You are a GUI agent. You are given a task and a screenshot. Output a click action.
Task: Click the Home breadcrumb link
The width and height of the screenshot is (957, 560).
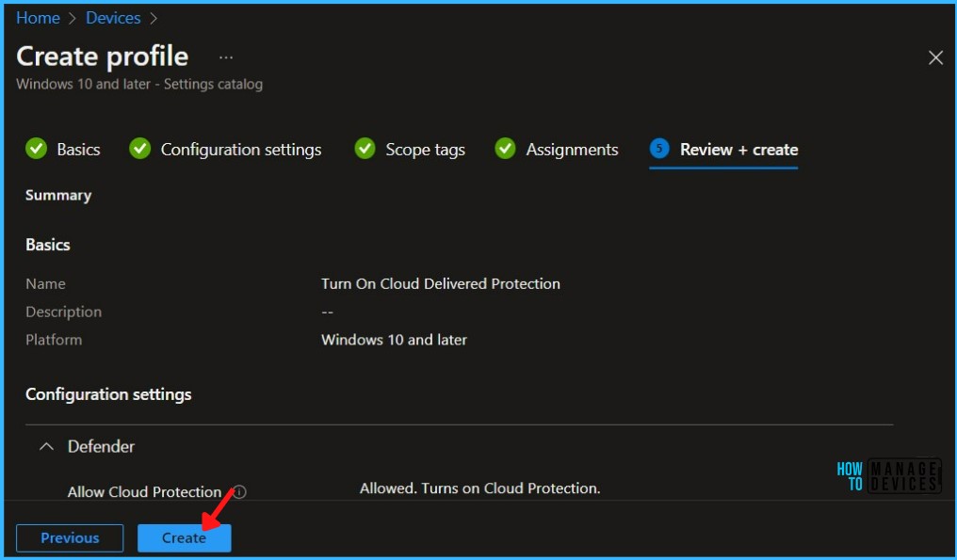[38, 18]
